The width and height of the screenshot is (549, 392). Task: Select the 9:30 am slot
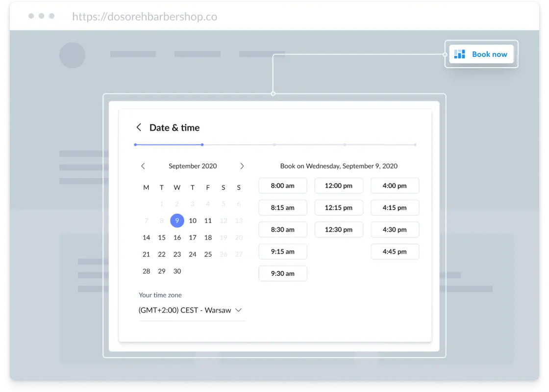click(282, 274)
